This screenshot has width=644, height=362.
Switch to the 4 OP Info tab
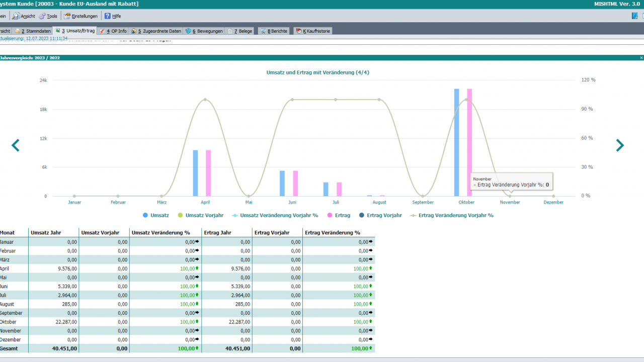click(x=113, y=31)
